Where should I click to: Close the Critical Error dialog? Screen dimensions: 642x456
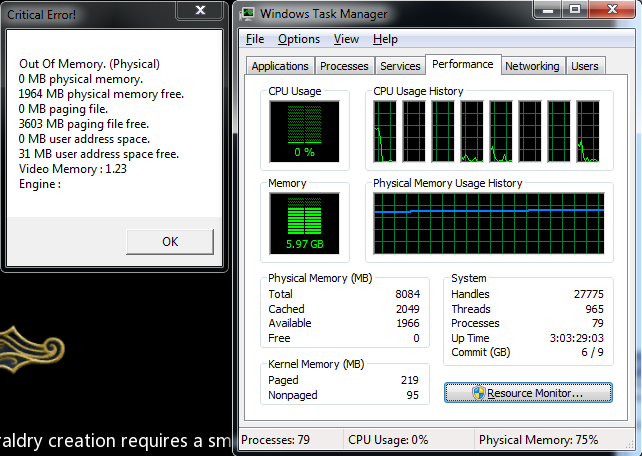[x=200, y=10]
